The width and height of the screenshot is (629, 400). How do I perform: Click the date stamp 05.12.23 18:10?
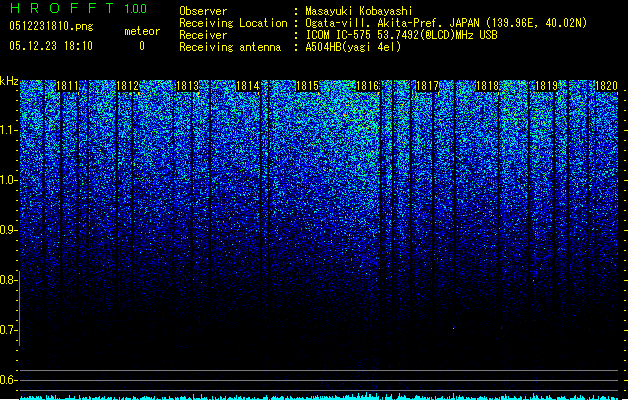coord(51,46)
